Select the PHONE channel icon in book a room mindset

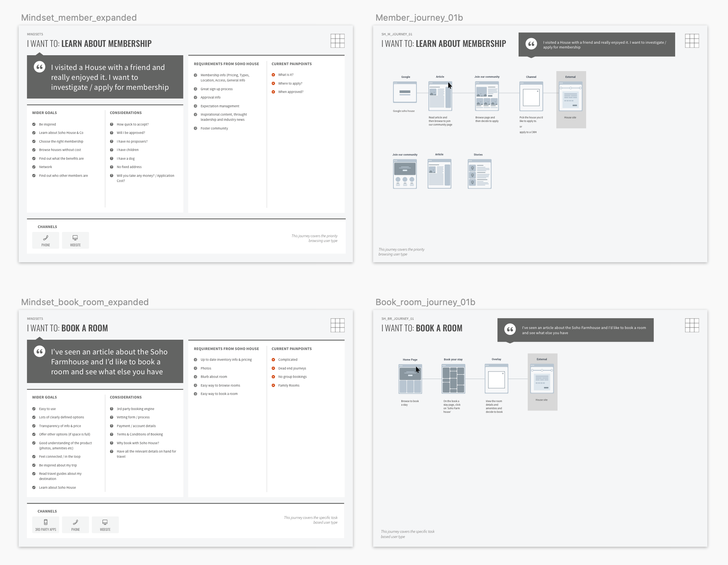pyautogui.click(x=76, y=525)
